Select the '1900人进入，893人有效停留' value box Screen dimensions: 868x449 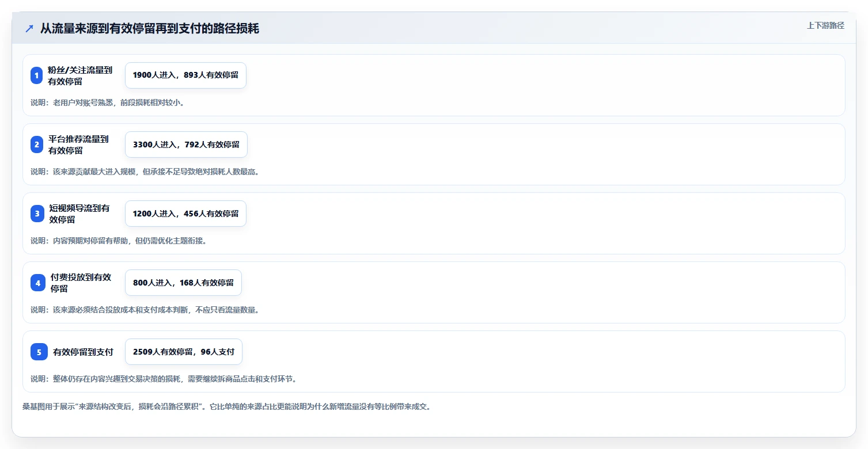(x=185, y=75)
